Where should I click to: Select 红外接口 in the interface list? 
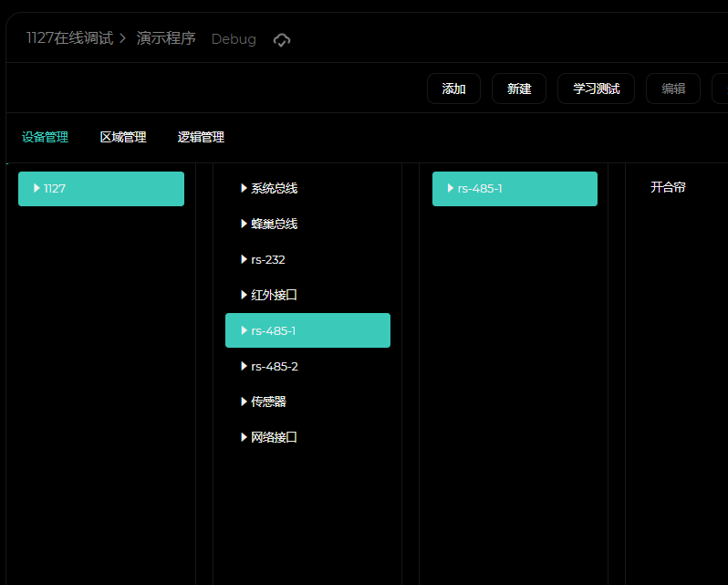(274, 295)
